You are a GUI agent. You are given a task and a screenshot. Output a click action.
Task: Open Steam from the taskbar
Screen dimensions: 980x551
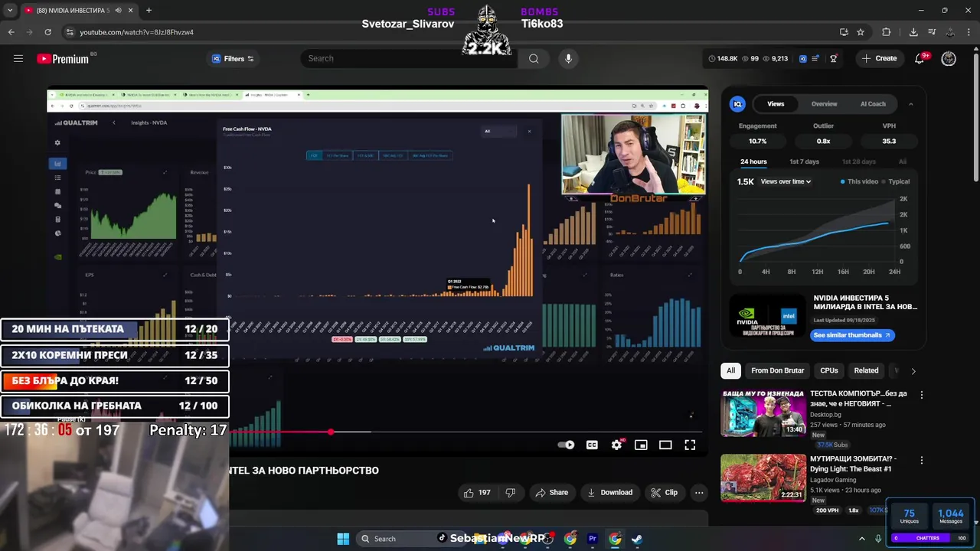click(x=636, y=539)
